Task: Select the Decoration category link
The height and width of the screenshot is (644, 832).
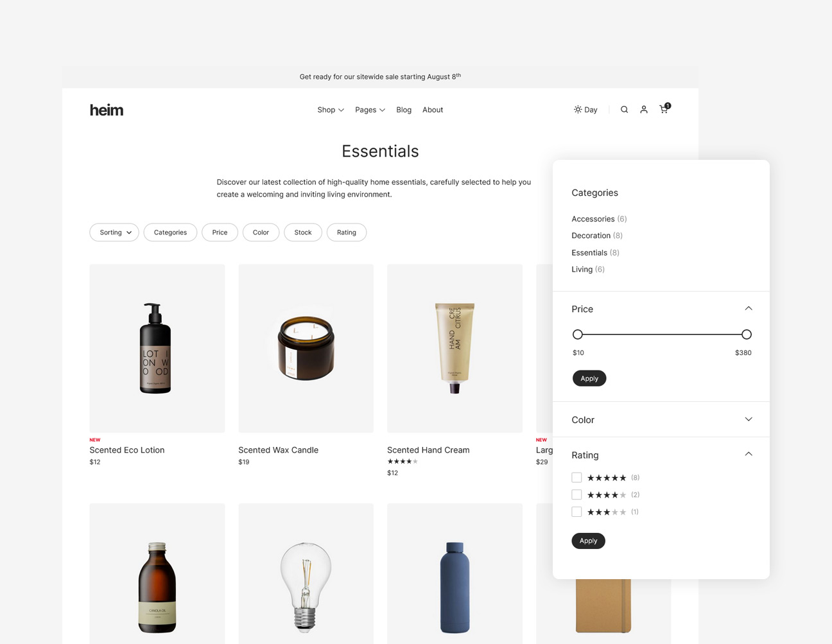Action: coord(597,236)
